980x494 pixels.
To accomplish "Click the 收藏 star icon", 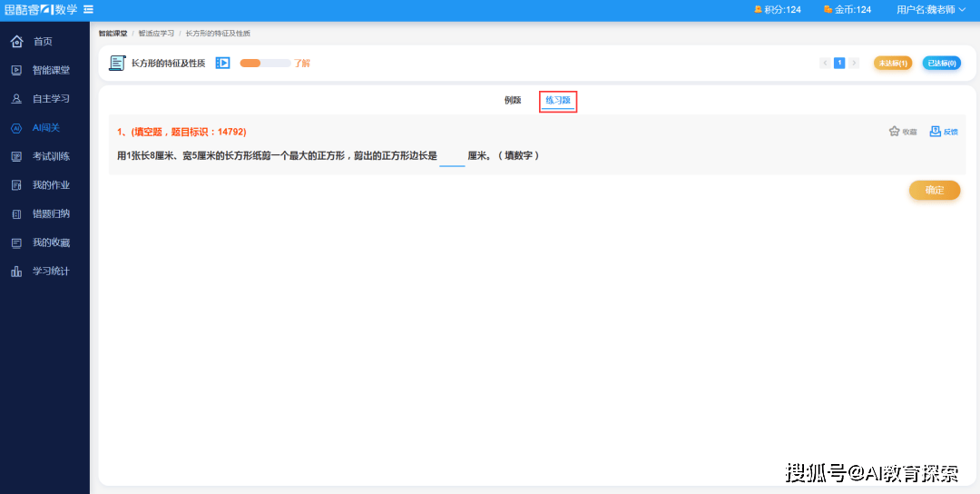I will (894, 132).
